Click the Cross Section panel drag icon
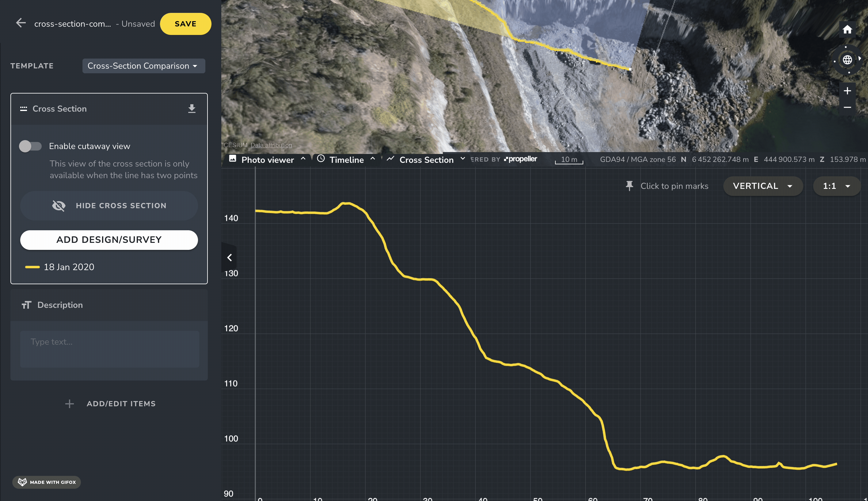The height and width of the screenshot is (501, 868). pyautogui.click(x=23, y=109)
